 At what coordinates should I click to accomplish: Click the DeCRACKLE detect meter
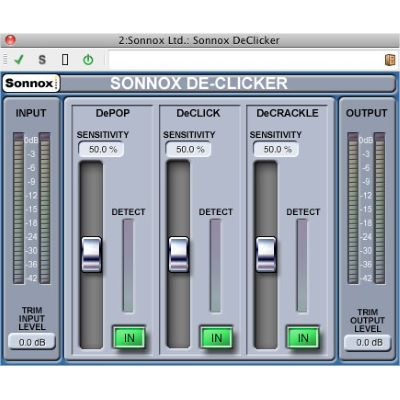tap(302, 266)
